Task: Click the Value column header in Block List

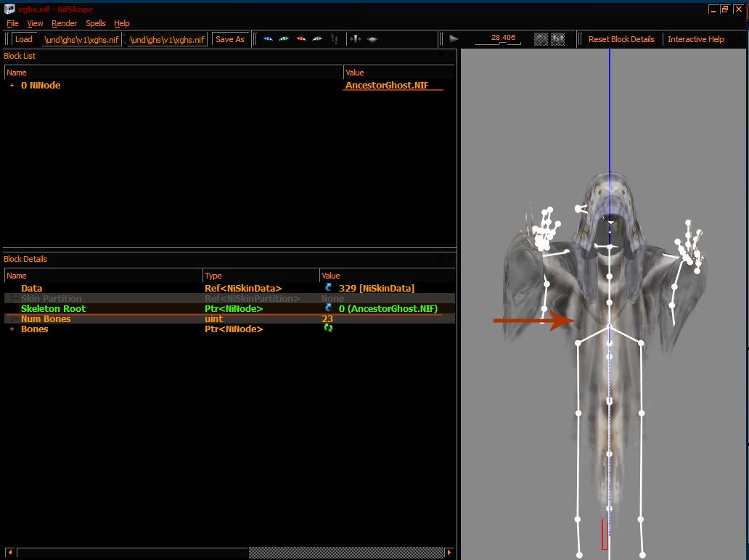Action: point(399,73)
